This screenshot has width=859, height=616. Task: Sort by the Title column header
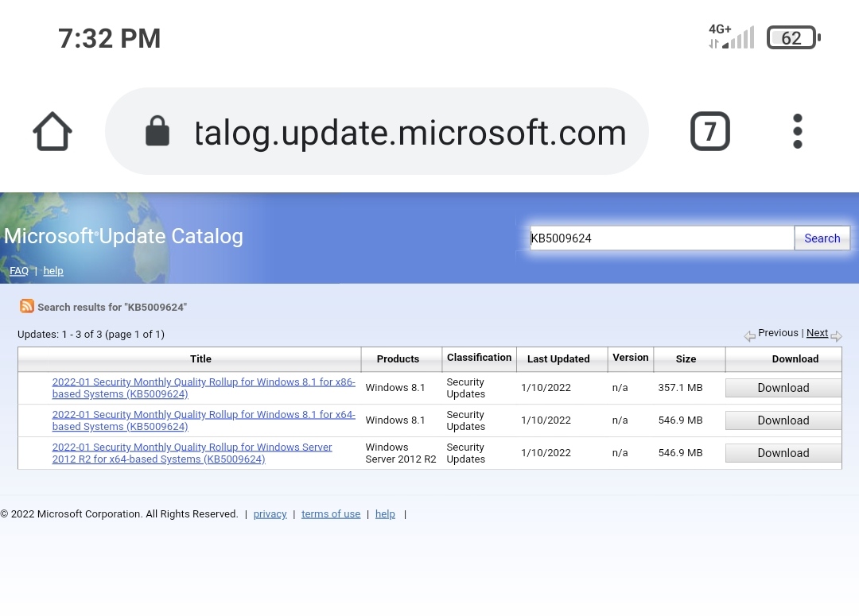[200, 358]
